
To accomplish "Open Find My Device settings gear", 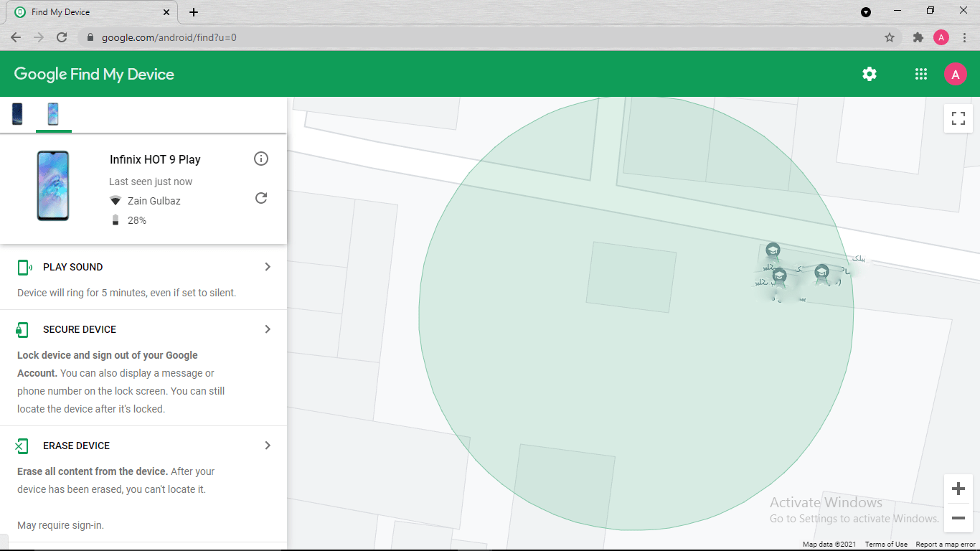I will (x=869, y=74).
